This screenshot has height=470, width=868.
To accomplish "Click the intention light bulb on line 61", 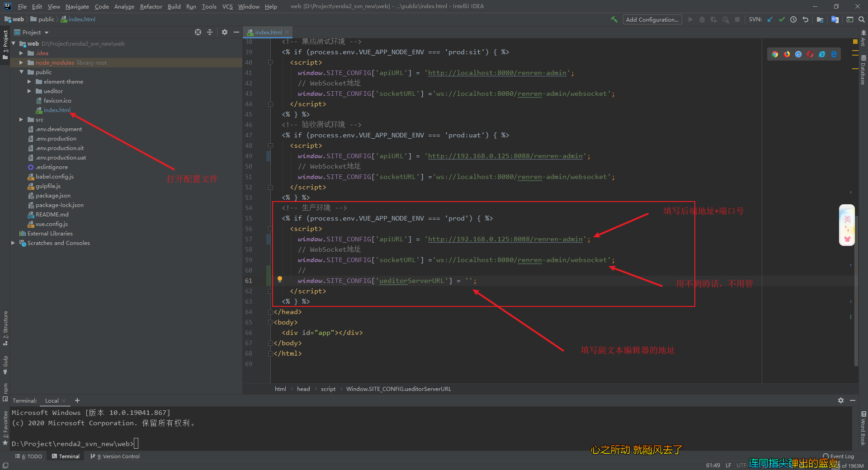I will pos(280,280).
